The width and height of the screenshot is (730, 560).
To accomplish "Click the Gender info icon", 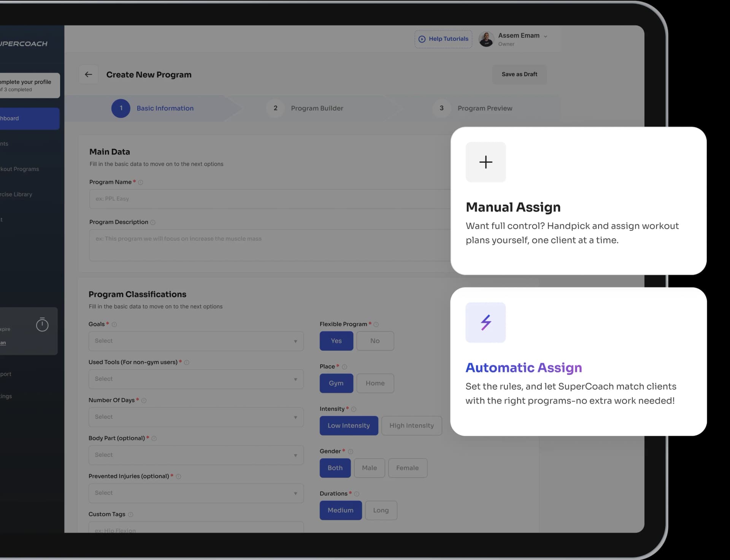I will (351, 452).
